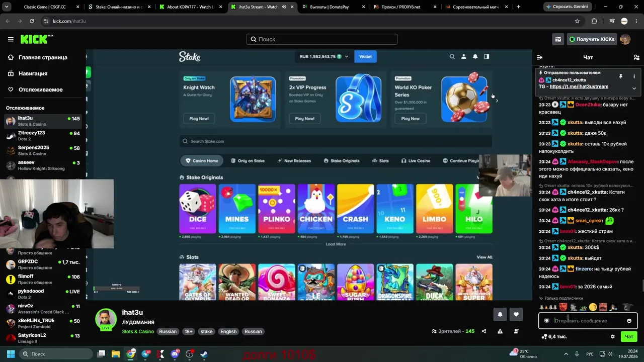The width and height of the screenshot is (644, 362).
Task: Click Получить KICKs button
Action: [591, 39]
